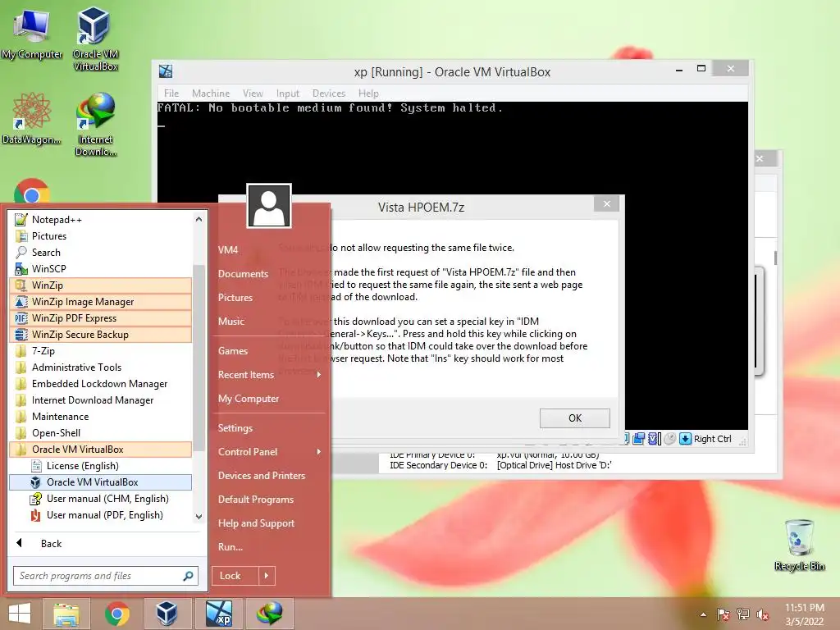Click programs list scroll-up arrow
This screenshot has width=840, height=630.
[199, 219]
